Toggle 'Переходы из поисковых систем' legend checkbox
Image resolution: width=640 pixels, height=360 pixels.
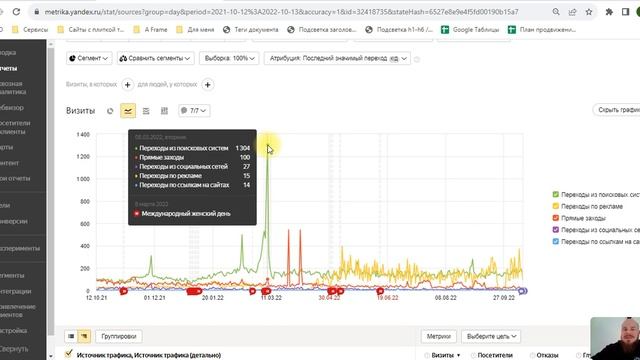(x=556, y=195)
